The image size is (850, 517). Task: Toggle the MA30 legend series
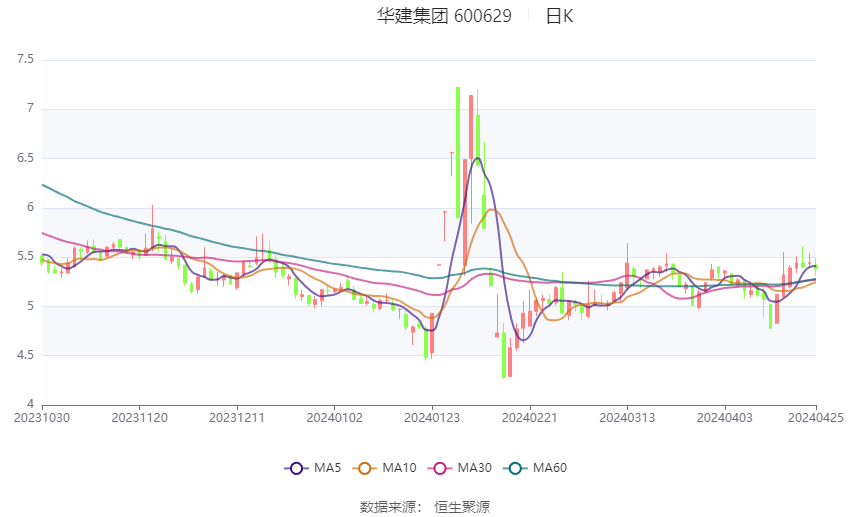(x=460, y=468)
